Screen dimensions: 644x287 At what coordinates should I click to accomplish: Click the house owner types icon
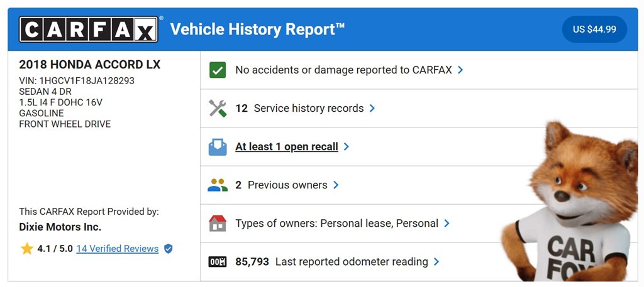click(x=217, y=224)
